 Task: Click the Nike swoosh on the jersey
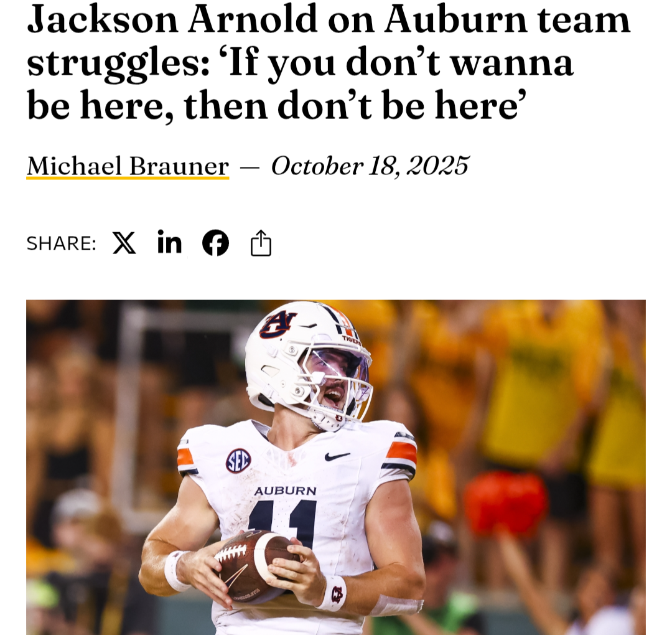337,456
